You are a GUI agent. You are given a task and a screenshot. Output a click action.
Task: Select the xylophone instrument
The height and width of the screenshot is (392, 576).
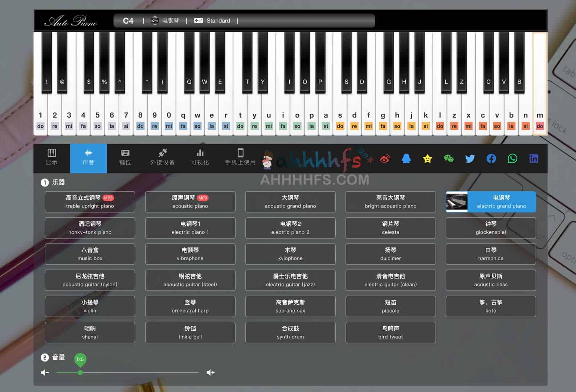click(290, 254)
